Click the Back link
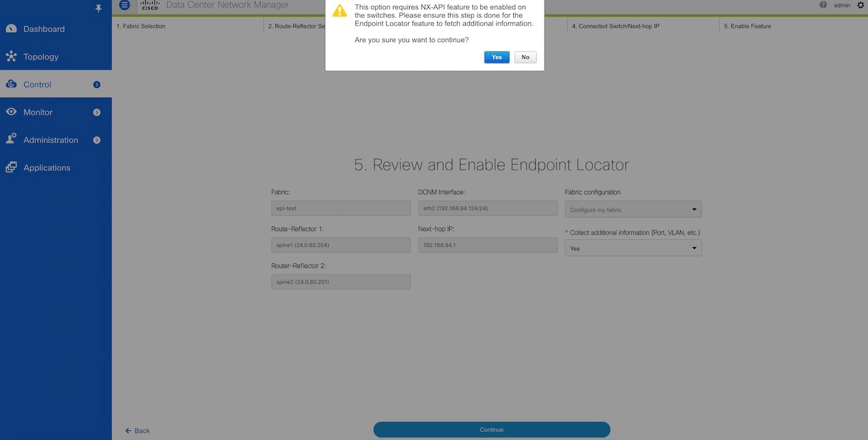868x440 pixels. click(x=138, y=430)
